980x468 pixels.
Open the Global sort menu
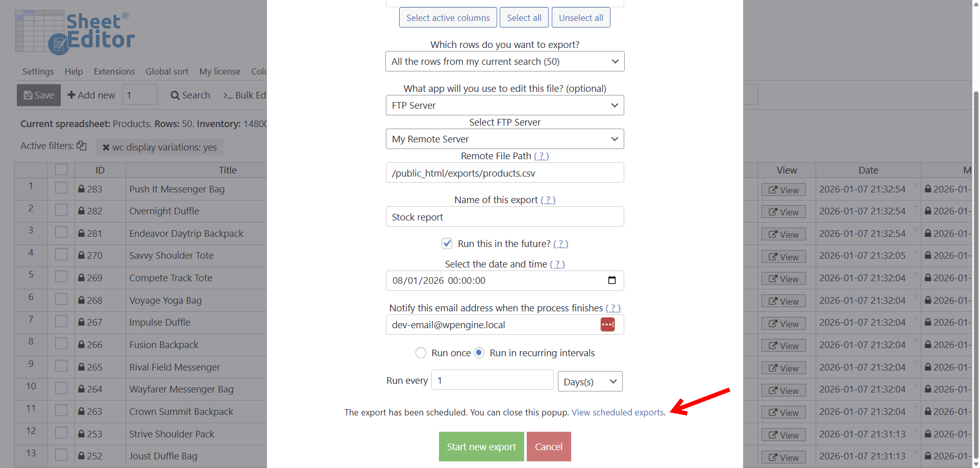(x=167, y=71)
